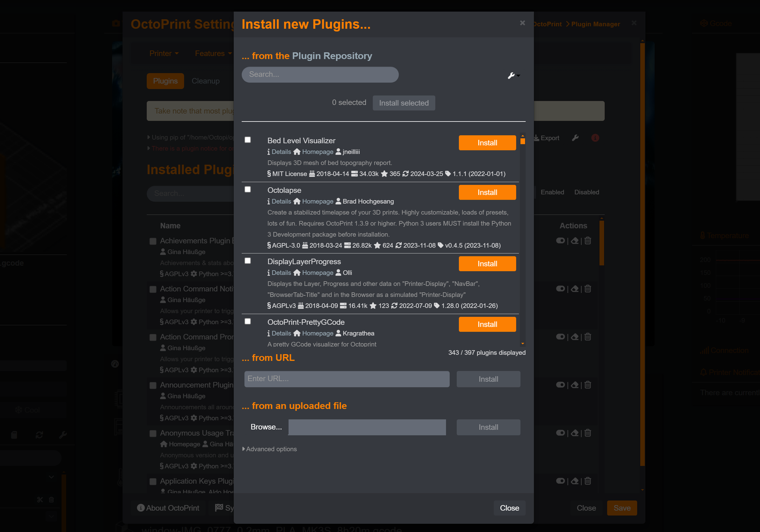Install Bed Level Visualizer plugin
Screen dimensions: 760x532
click(487, 143)
